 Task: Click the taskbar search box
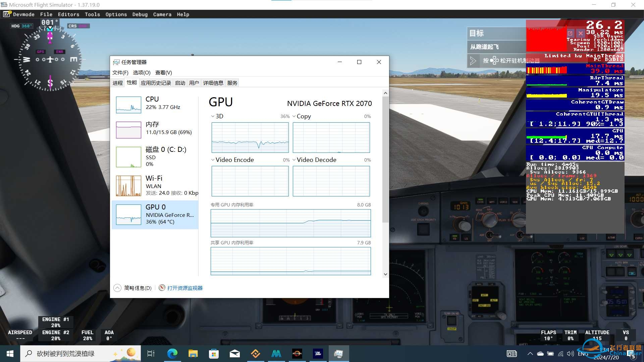(x=80, y=354)
